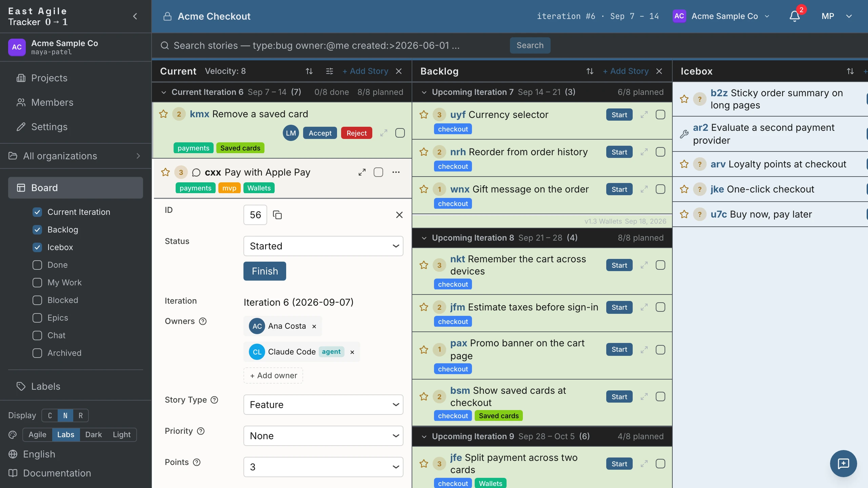868x488 pixels.
Task: Star the nrh Reorder from order history story
Action: 424,152
